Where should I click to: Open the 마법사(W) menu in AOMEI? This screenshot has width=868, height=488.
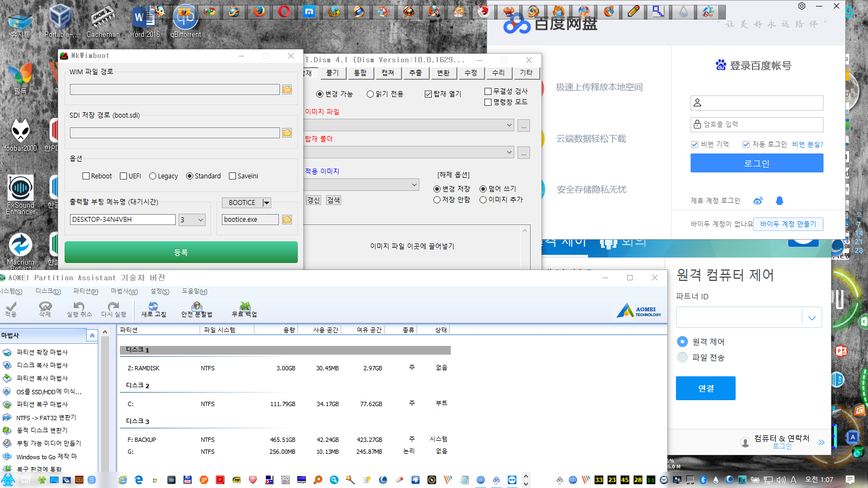124,292
